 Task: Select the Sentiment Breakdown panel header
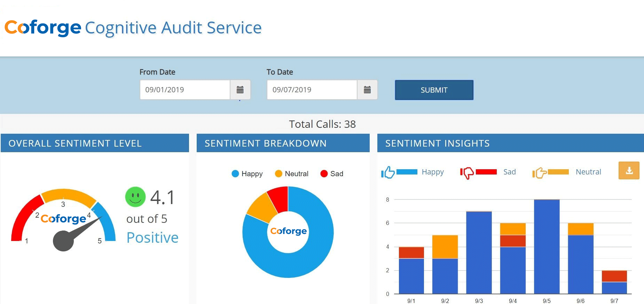point(283,143)
